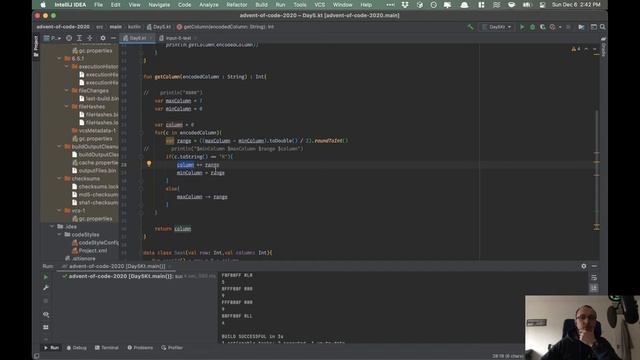The image size is (640, 360).
Task: Start debugging with the green bug icon
Action: pyautogui.click(x=532, y=27)
